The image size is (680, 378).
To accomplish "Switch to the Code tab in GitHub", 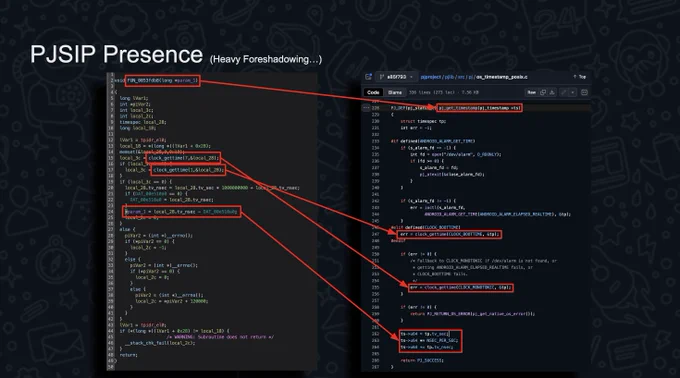I will pos(373,92).
